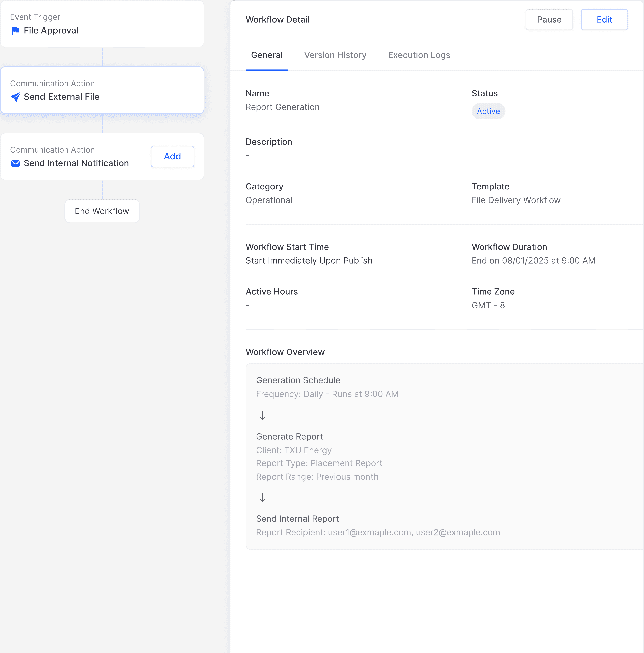Open the Version History tab
This screenshot has height=653, width=644.
coord(335,55)
